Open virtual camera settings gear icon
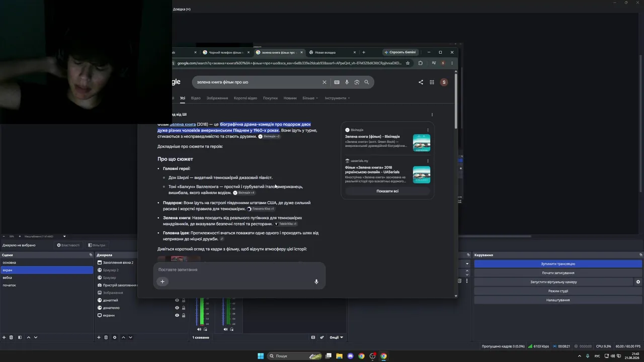Viewport: 644px width, 362px height. click(x=638, y=282)
